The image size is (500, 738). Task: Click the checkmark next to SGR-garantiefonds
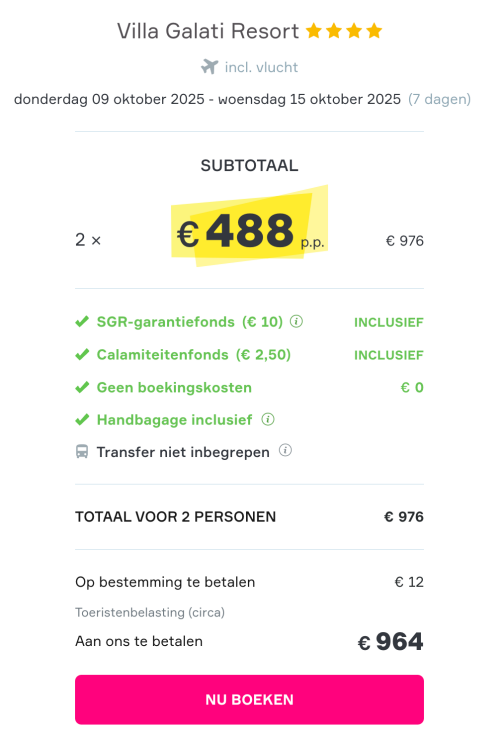82,322
